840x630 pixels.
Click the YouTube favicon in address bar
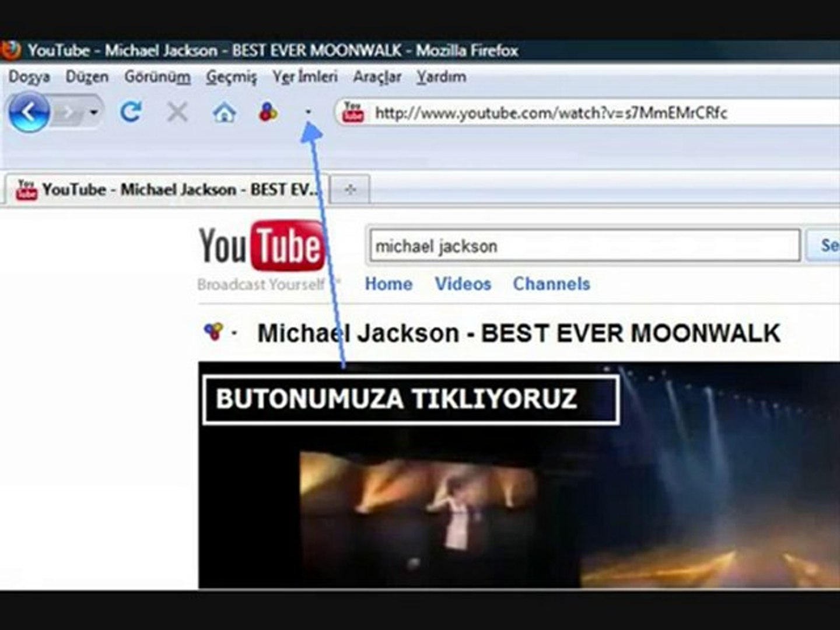353,112
